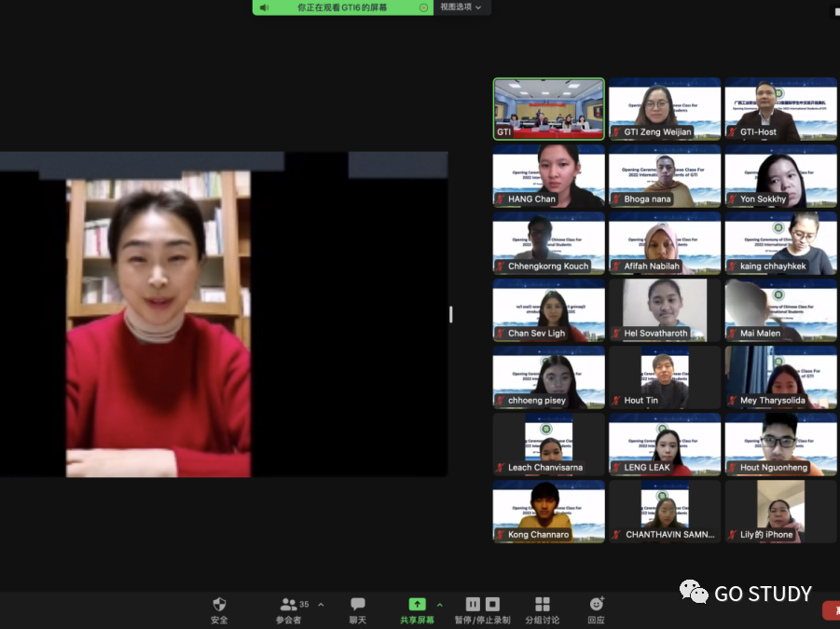This screenshot has height=629, width=840.
Task: Expand the View Options (视图选项) dropdown
Action: (x=461, y=7)
